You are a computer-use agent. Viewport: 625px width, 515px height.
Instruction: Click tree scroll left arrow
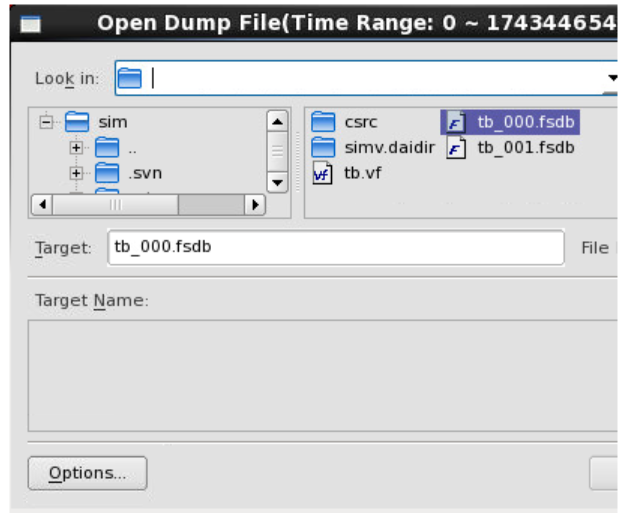pos(42,205)
